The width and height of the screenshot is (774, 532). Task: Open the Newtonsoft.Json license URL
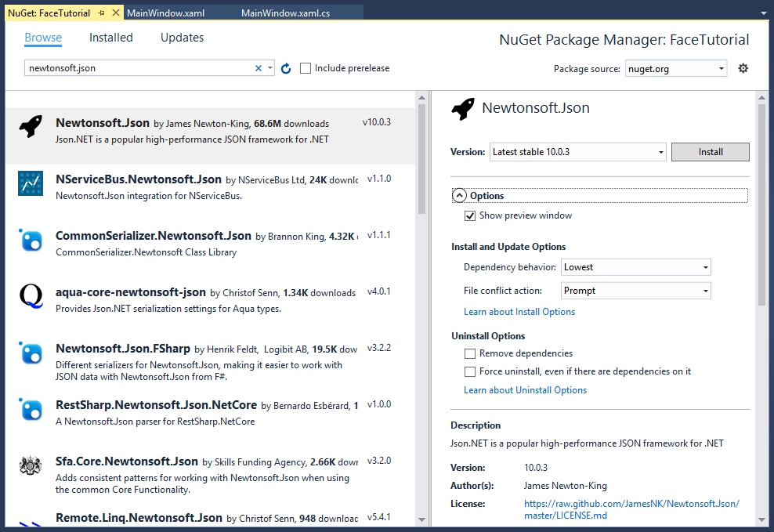(x=632, y=509)
